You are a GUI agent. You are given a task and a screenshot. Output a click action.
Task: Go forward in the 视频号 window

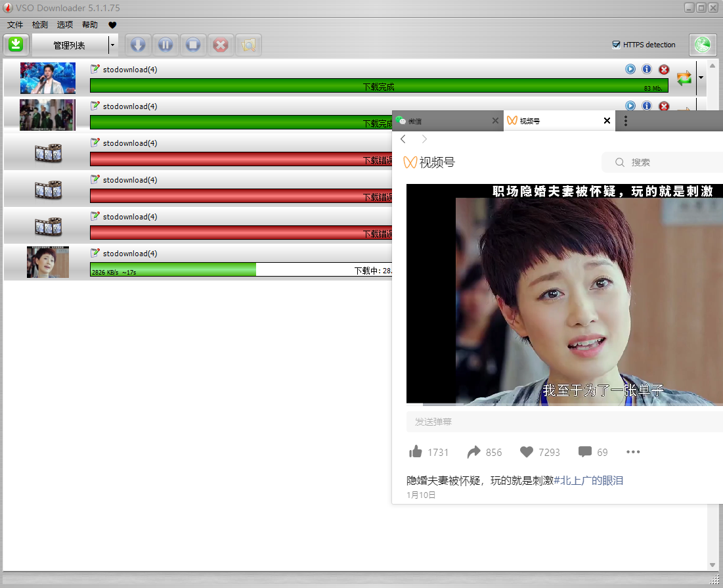coord(424,139)
